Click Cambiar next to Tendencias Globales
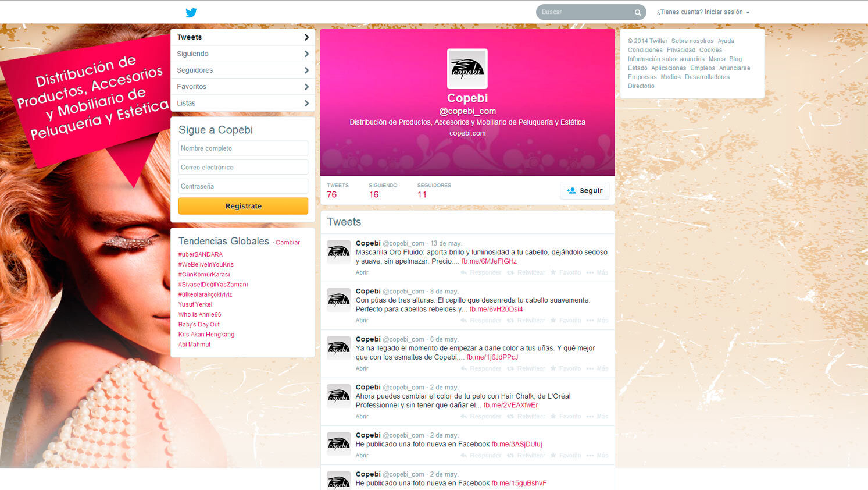Screen dimensions: 868x490 pos(287,243)
